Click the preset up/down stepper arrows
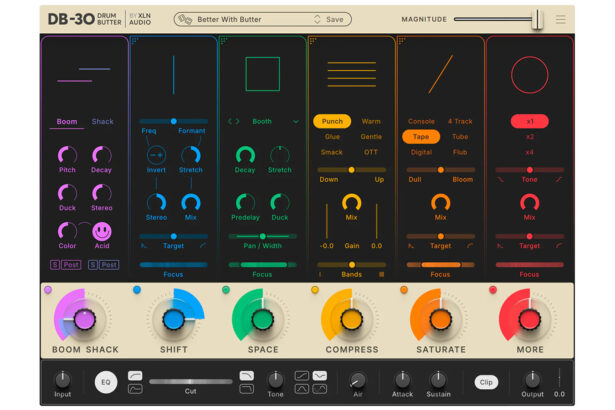Viewport: 615px width, 410px height. 317,19
